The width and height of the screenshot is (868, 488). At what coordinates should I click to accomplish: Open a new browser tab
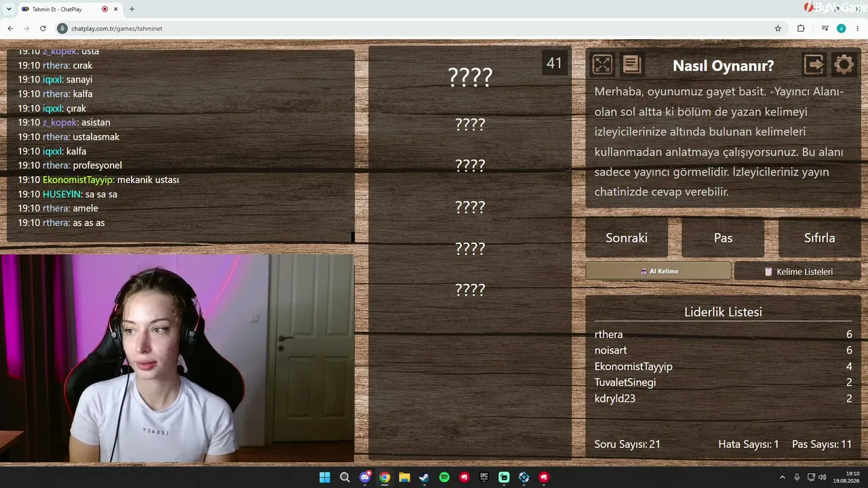pos(132,9)
